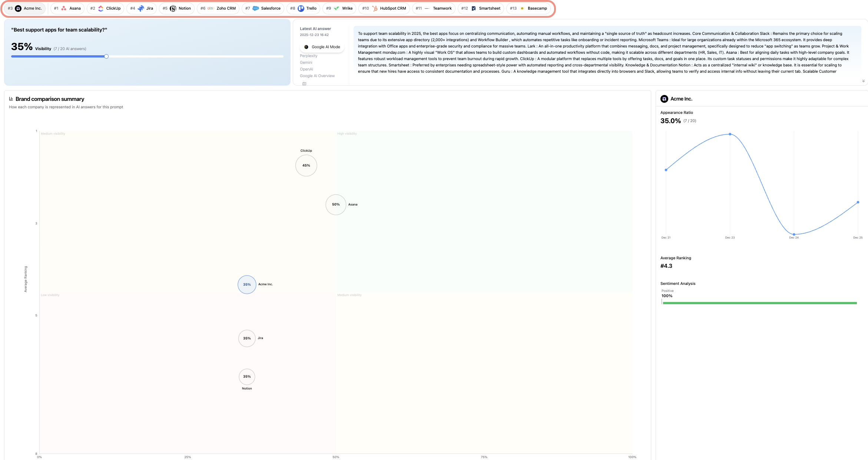Screen dimensions: 868x460
Task: Select the Zoho CRM brand chip
Action: point(218,8)
